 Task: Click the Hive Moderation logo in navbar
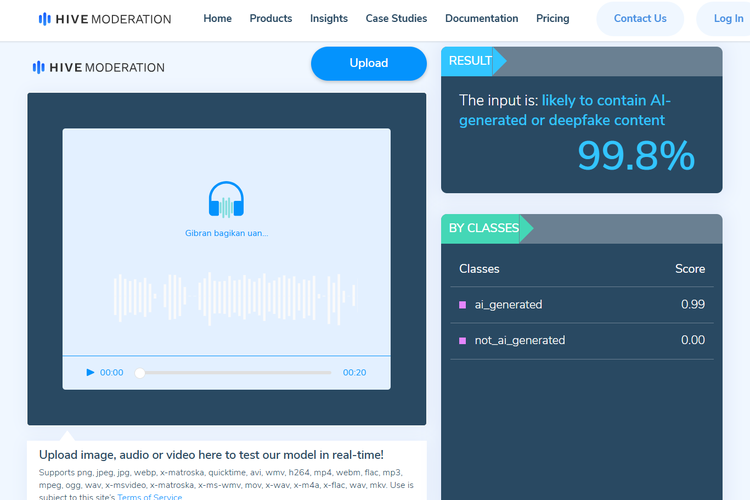104,19
